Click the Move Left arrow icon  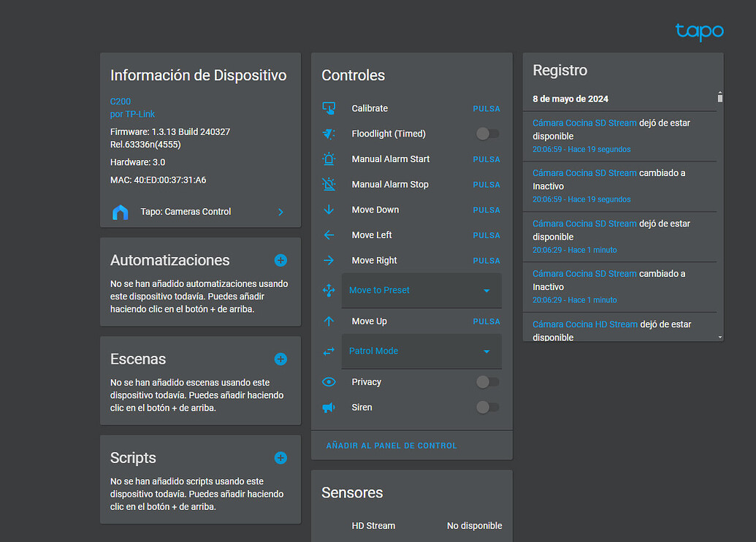pyautogui.click(x=329, y=235)
